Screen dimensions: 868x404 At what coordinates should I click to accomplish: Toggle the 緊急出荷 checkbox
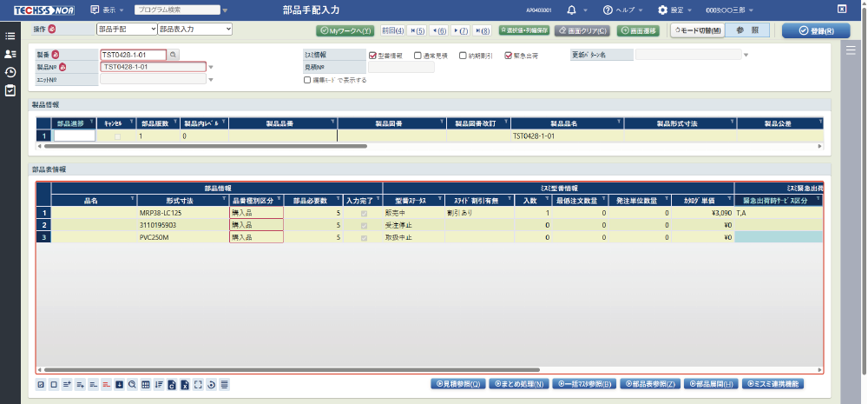509,56
